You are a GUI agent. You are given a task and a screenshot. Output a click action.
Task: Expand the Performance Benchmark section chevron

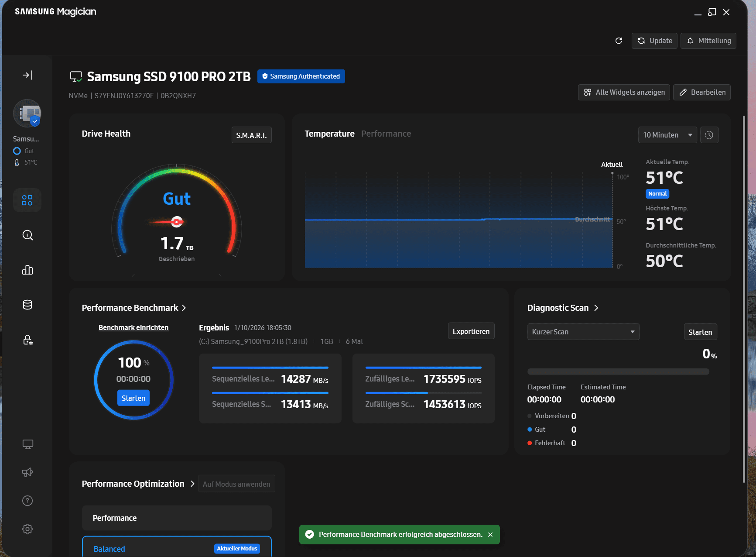click(184, 308)
